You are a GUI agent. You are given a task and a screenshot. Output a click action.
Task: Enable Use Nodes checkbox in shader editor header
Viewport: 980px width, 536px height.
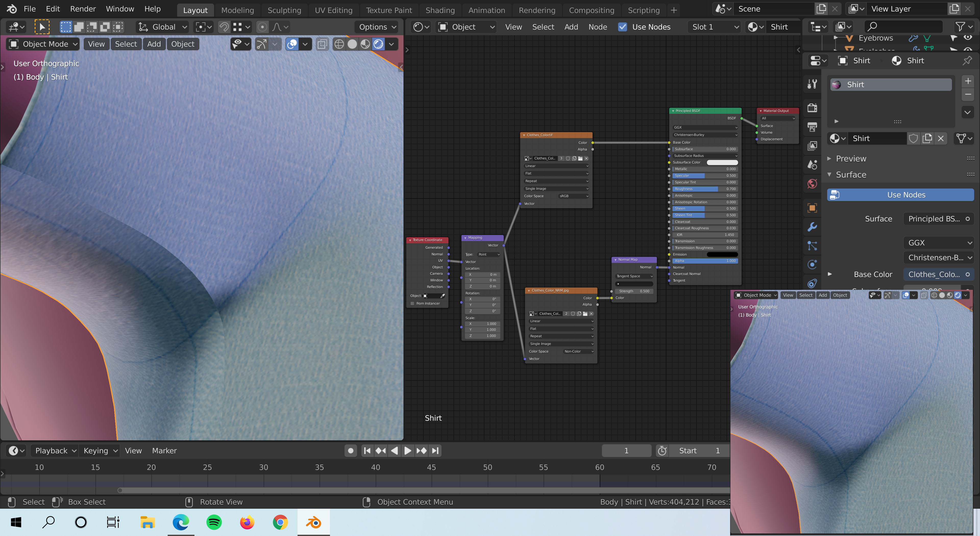pyautogui.click(x=623, y=27)
